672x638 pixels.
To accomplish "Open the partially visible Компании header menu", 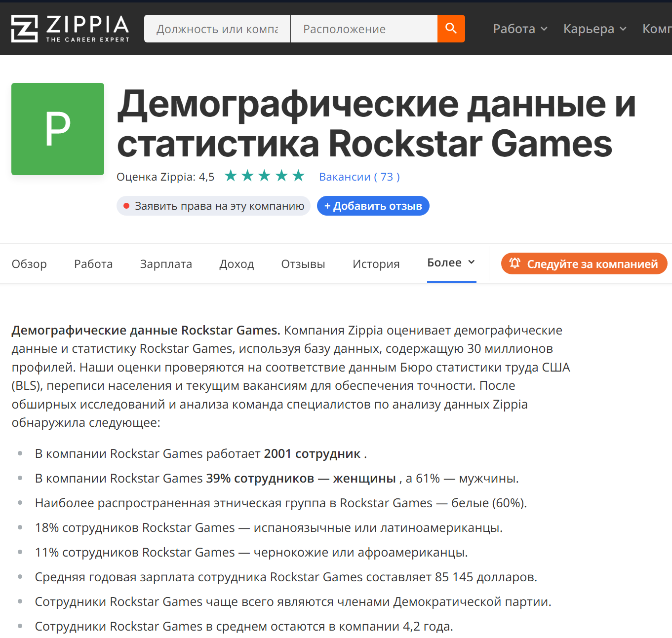I will coord(657,29).
